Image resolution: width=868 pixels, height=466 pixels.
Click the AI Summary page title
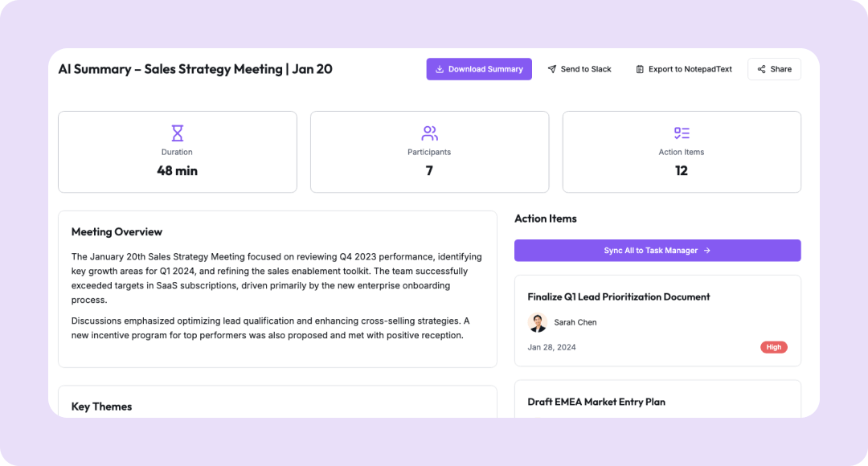click(195, 69)
